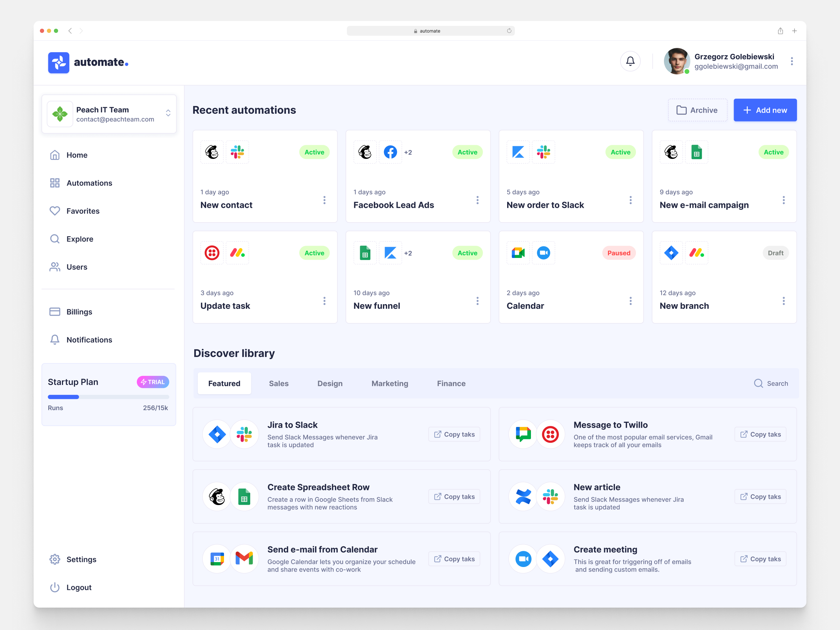This screenshot has width=840, height=630.
Task: Open options menu next to Grzegorz Golebiewski
Action: tap(792, 61)
